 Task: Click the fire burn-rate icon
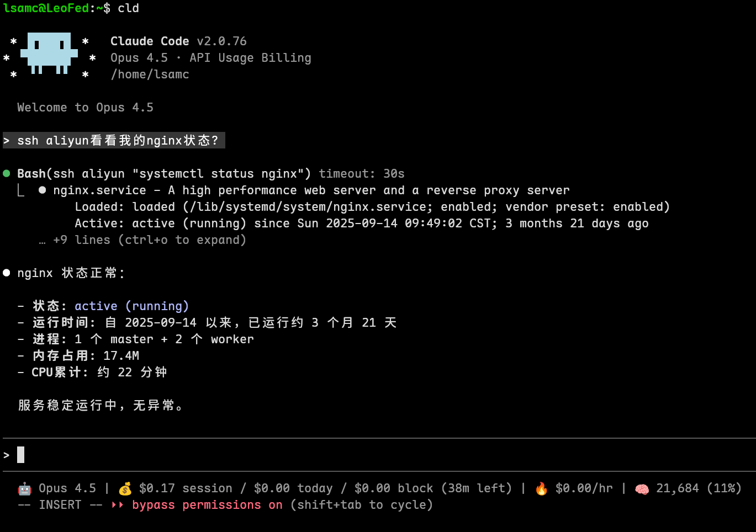pyautogui.click(x=541, y=488)
